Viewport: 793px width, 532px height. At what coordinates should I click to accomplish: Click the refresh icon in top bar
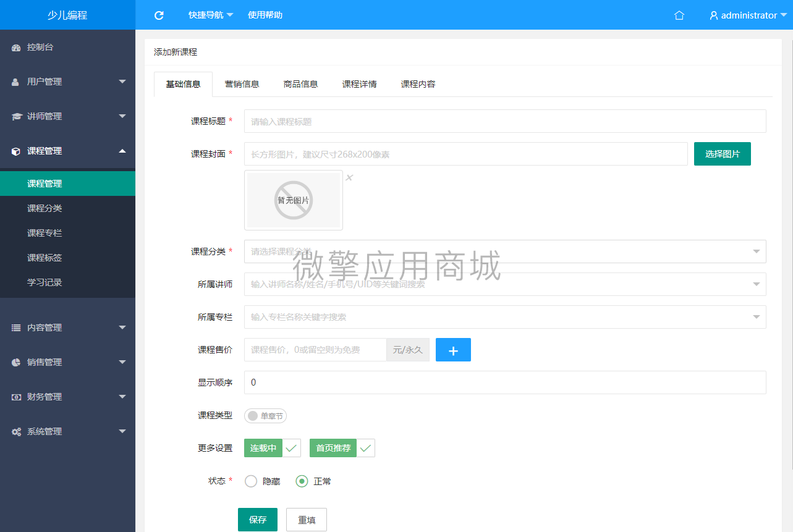pyautogui.click(x=159, y=15)
